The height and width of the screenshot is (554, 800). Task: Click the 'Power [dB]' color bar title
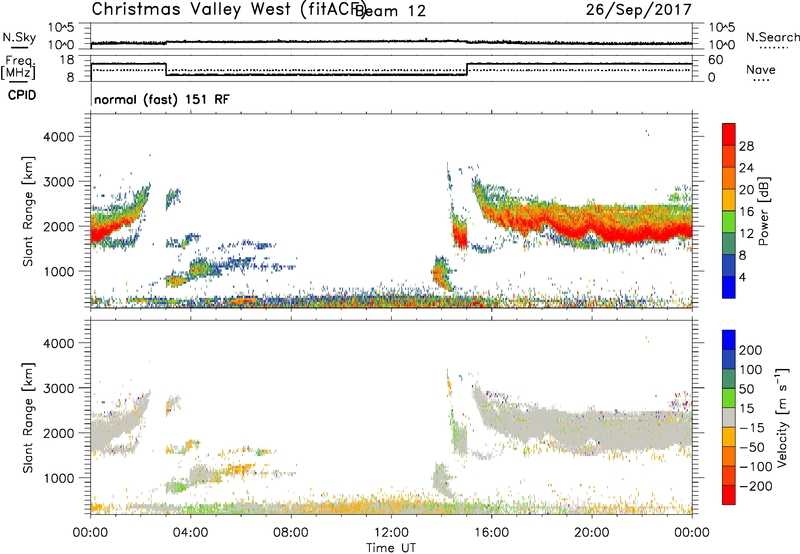[x=763, y=211]
